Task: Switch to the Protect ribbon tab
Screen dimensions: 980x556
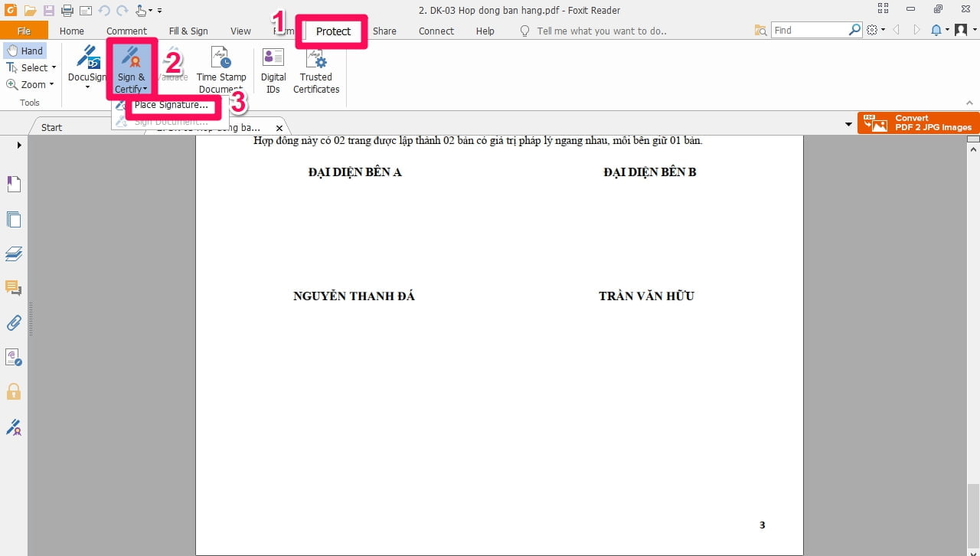Action: 333,31
